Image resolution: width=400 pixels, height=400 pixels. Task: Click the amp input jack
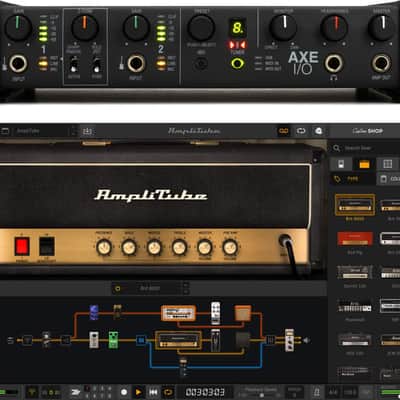click(285, 241)
